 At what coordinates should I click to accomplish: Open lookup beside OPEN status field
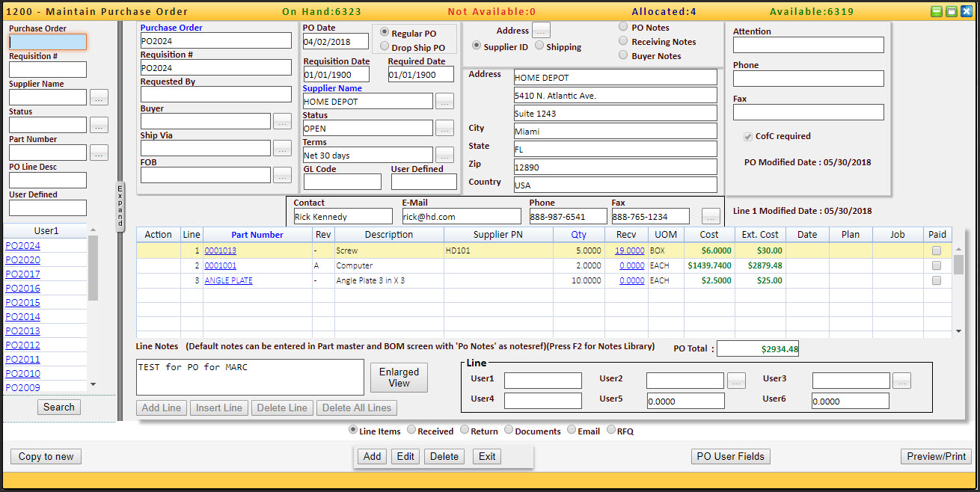click(444, 128)
